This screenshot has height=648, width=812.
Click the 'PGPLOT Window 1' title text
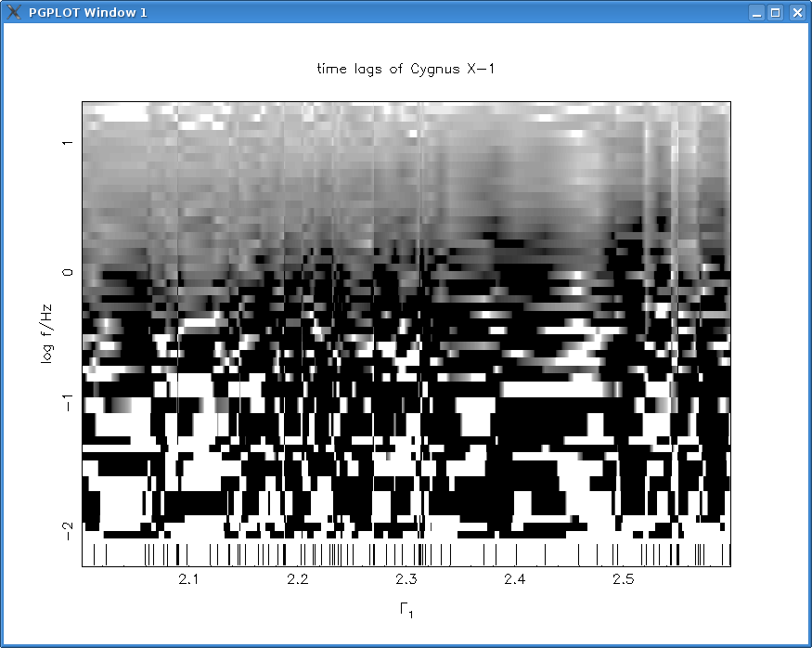88,12
